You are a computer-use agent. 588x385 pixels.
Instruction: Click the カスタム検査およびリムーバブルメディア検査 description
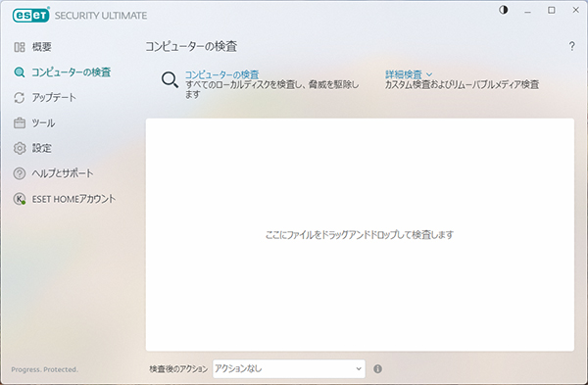pos(462,84)
